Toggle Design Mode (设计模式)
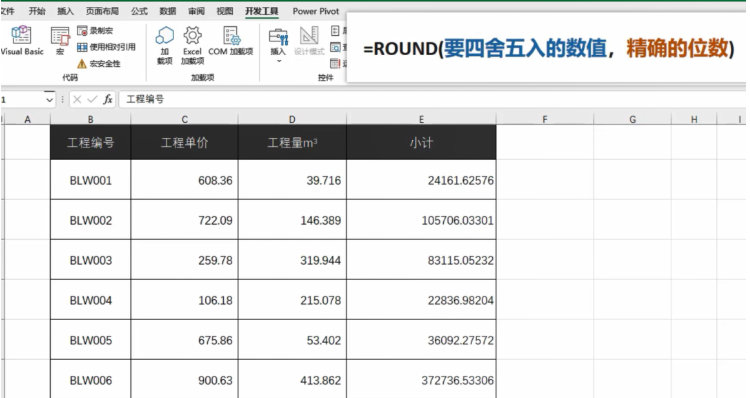Screen dimensions: 750x398 [309, 41]
